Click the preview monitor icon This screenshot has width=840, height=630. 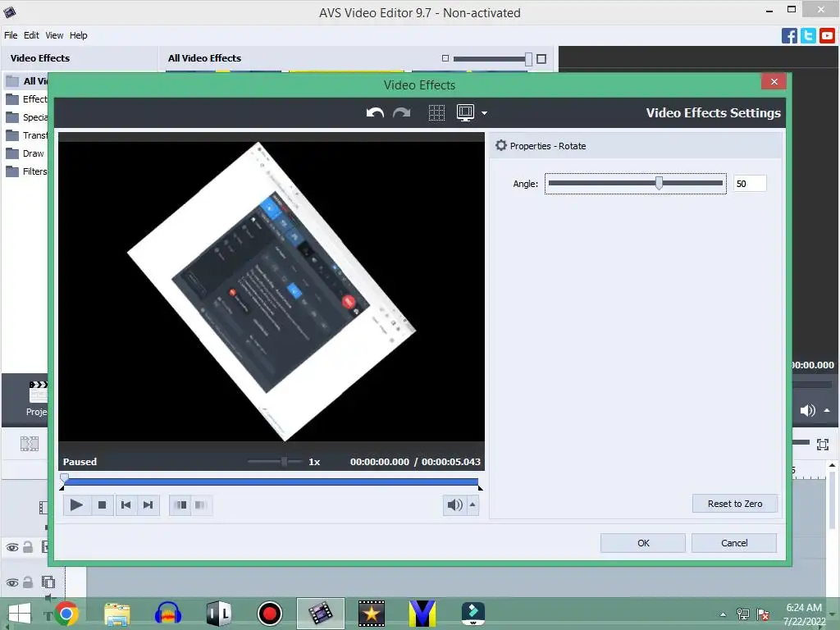[465, 112]
